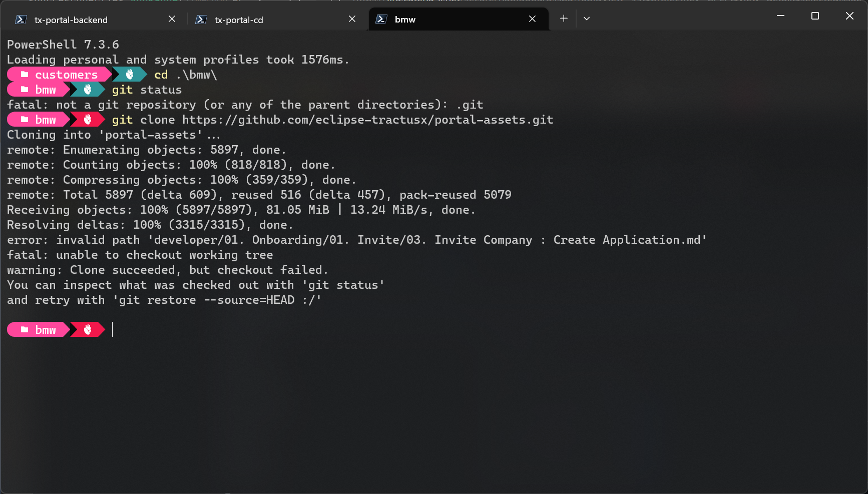The image size is (868, 494).
Task: Select the bmw tab
Action: click(404, 19)
